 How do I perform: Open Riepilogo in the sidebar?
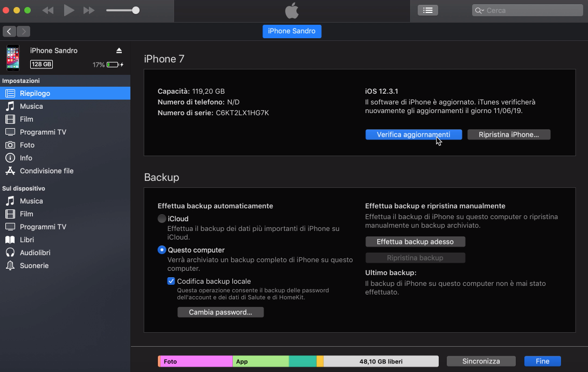[65, 93]
